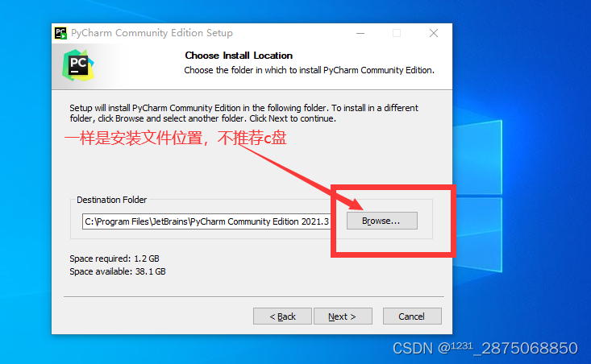This screenshot has width=591, height=364.
Task: Click the Choose Install Location heading
Action: click(x=239, y=56)
